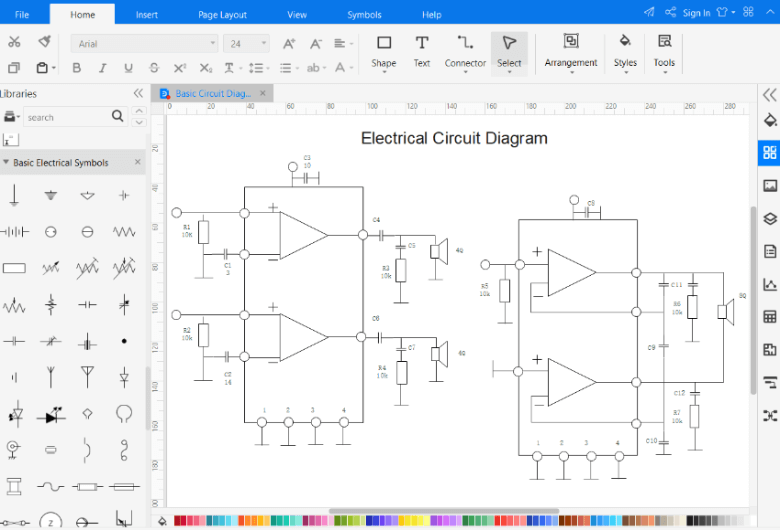
Task: Open font color dropdown
Action: (343, 68)
